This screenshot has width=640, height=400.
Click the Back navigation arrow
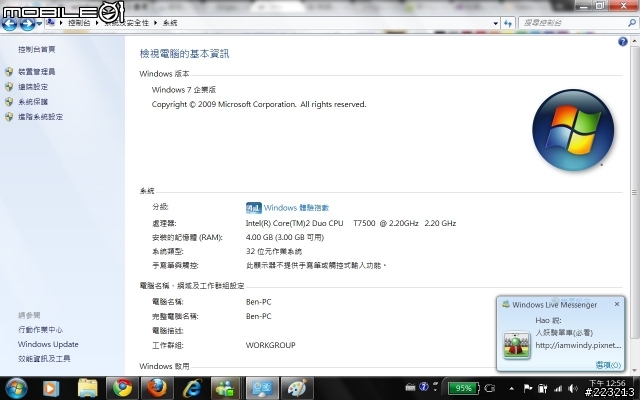9,24
